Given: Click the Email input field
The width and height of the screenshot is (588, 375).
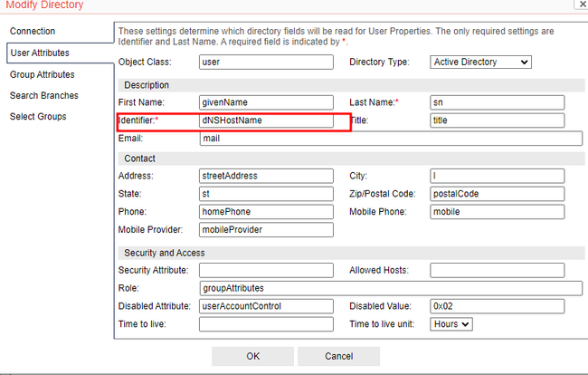Looking at the screenshot, I should (390, 139).
